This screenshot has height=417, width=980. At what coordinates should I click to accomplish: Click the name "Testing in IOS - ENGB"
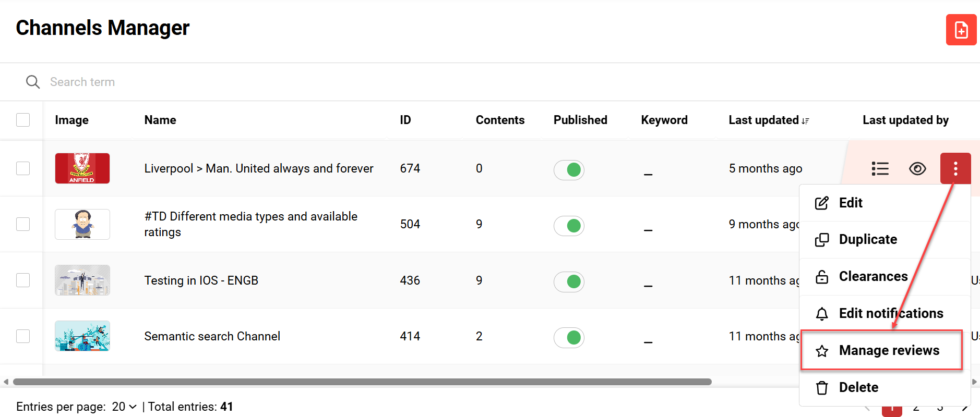point(201,280)
